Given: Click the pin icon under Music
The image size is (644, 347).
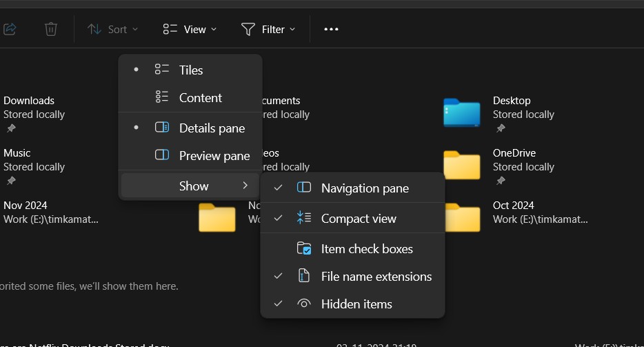Looking at the screenshot, I should (x=11, y=181).
